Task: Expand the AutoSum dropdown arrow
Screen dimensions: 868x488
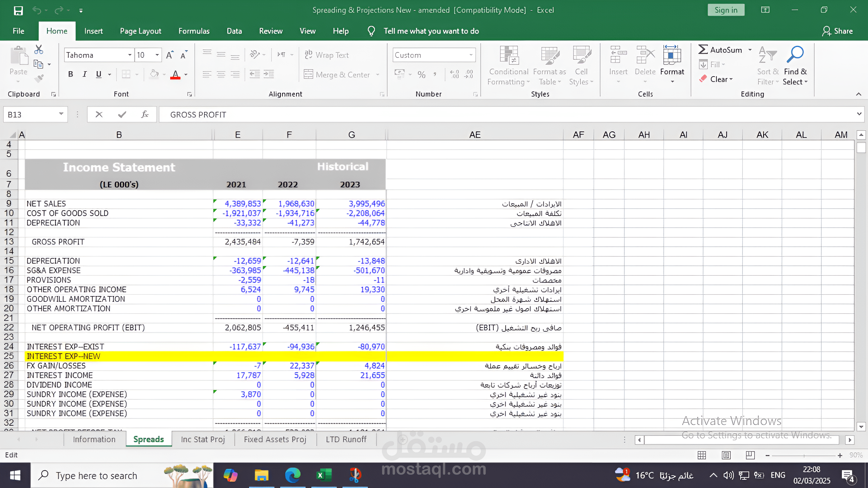Action: click(750, 50)
